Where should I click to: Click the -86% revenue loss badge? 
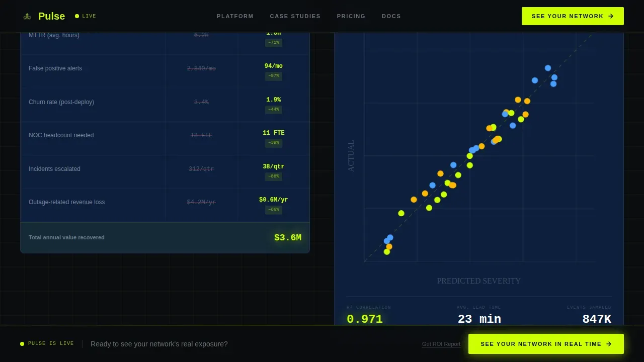coord(274,210)
